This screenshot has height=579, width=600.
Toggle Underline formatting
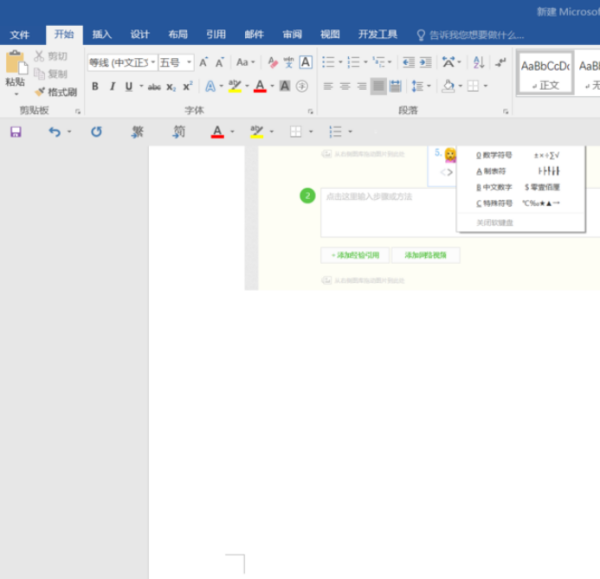[x=129, y=86]
